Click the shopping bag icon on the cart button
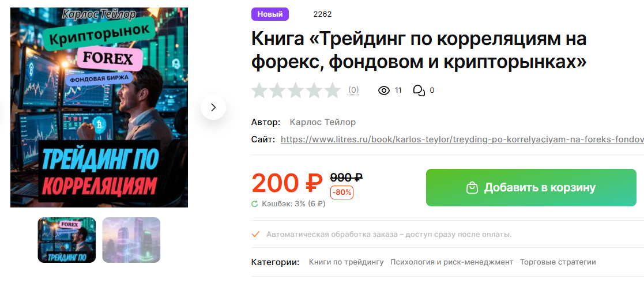The width and height of the screenshot is (644, 302). pos(472,188)
